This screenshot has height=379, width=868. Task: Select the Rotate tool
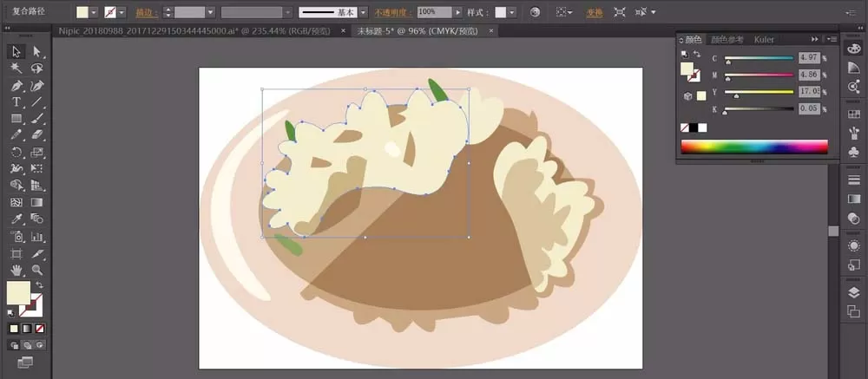tap(16, 152)
